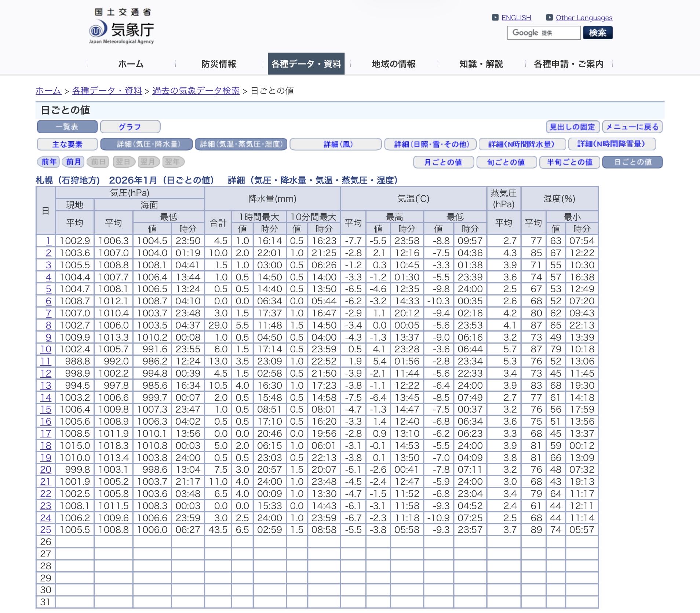
Task: Show the 詳細(風) wind details tab
Action: 335,144
